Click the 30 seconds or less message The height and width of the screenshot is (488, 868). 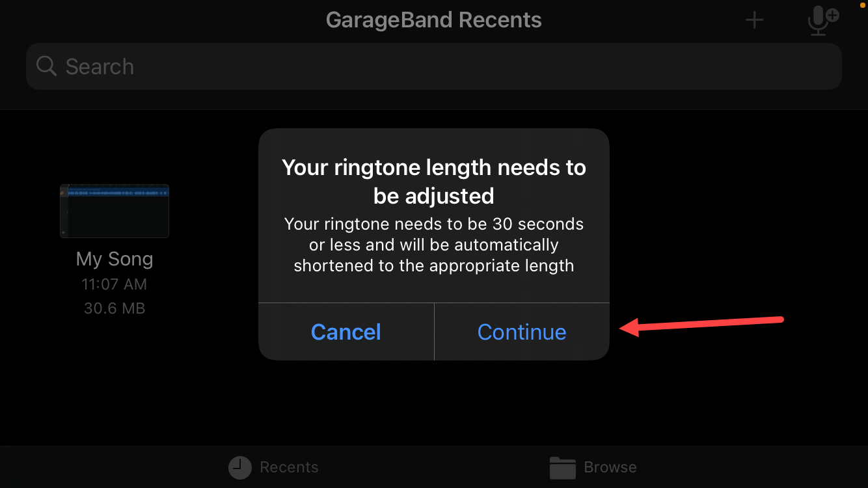(434, 245)
